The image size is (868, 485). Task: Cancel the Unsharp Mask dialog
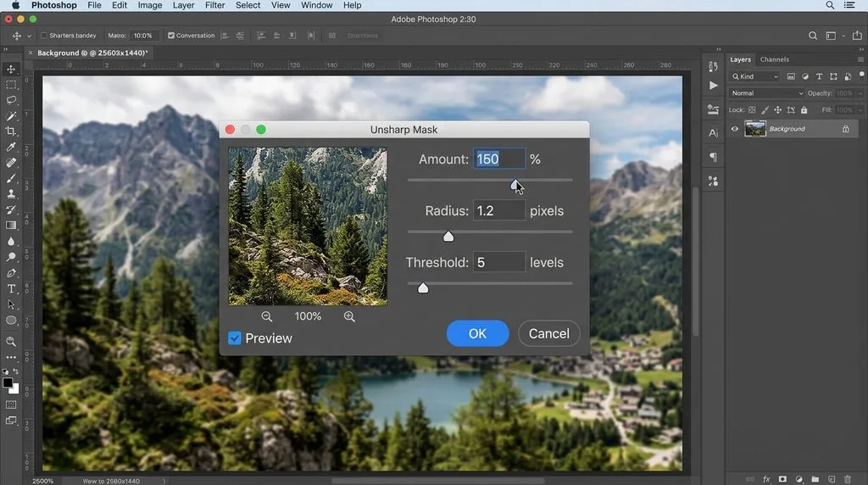(x=548, y=333)
